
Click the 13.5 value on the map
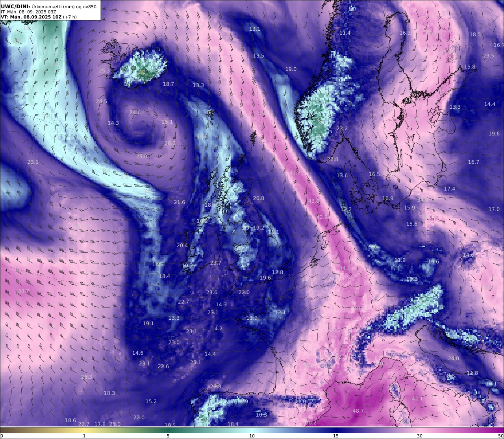(x=259, y=56)
